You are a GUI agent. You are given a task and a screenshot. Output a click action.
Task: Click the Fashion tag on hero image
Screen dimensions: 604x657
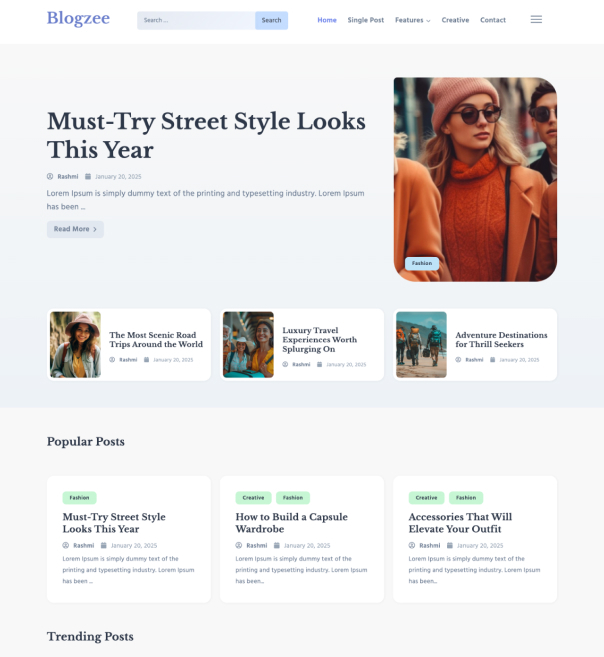pyautogui.click(x=422, y=264)
